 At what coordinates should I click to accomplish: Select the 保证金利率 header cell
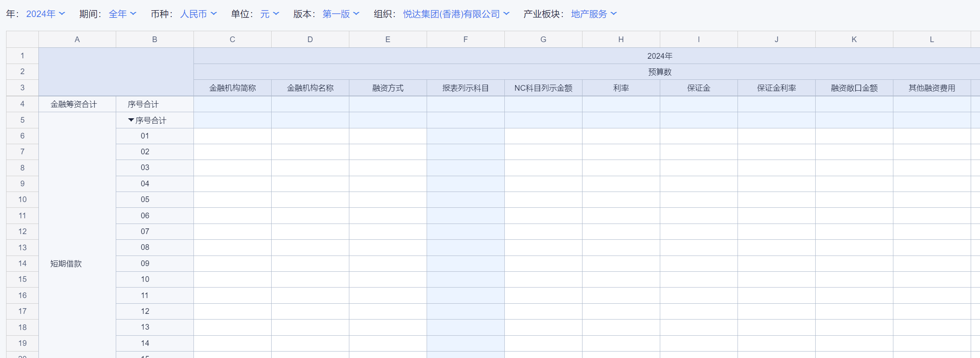coord(776,88)
